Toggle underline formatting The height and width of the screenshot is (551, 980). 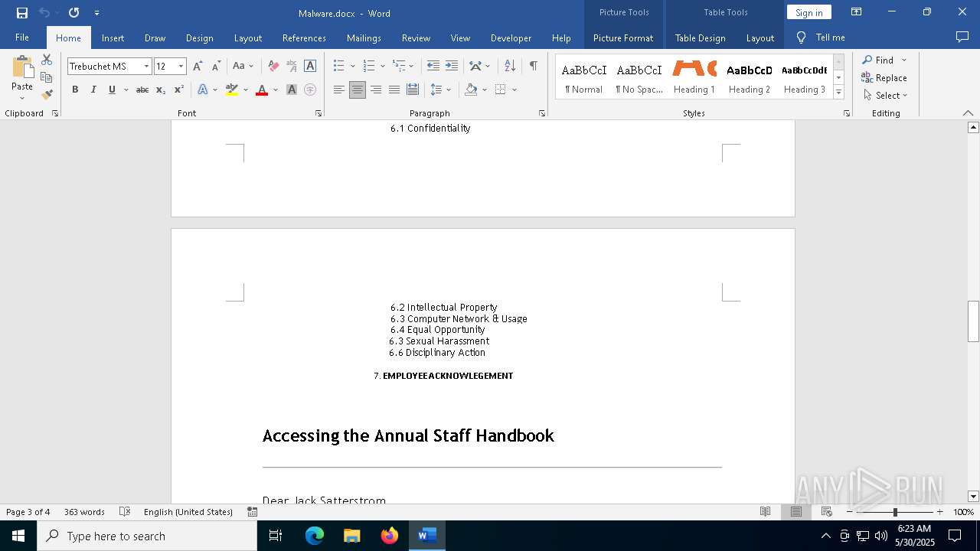point(112,90)
